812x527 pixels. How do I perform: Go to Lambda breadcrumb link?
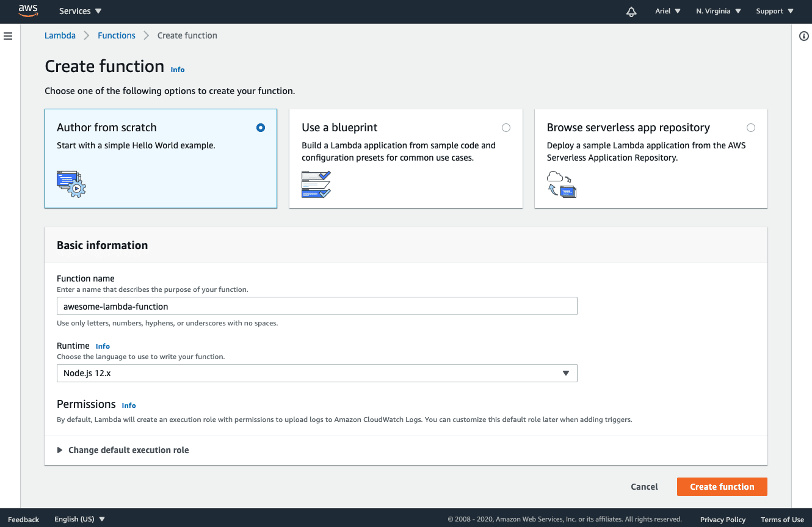click(60, 35)
